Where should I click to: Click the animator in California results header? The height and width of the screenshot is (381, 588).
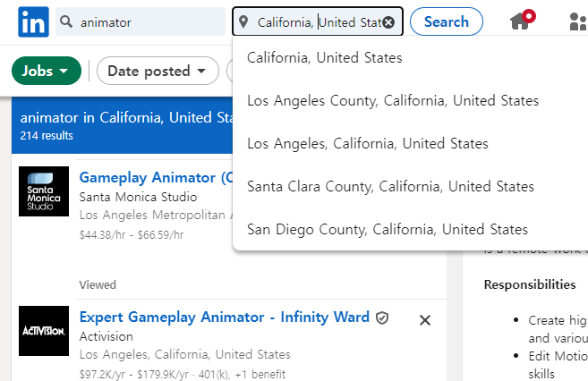tap(126, 118)
